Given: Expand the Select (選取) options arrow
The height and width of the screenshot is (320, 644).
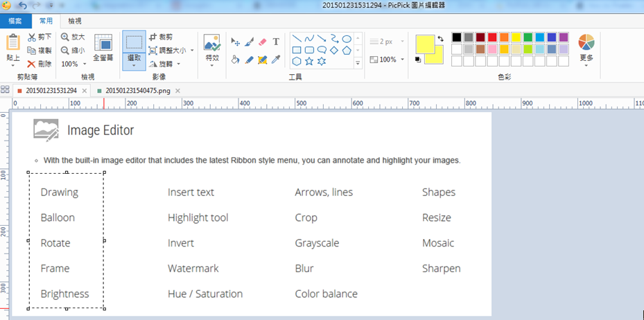Looking at the screenshot, I should [x=134, y=66].
